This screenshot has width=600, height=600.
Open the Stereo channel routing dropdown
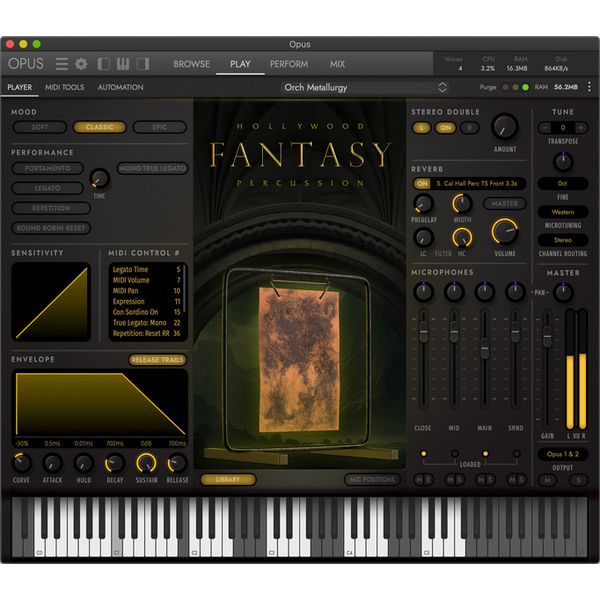click(x=563, y=240)
